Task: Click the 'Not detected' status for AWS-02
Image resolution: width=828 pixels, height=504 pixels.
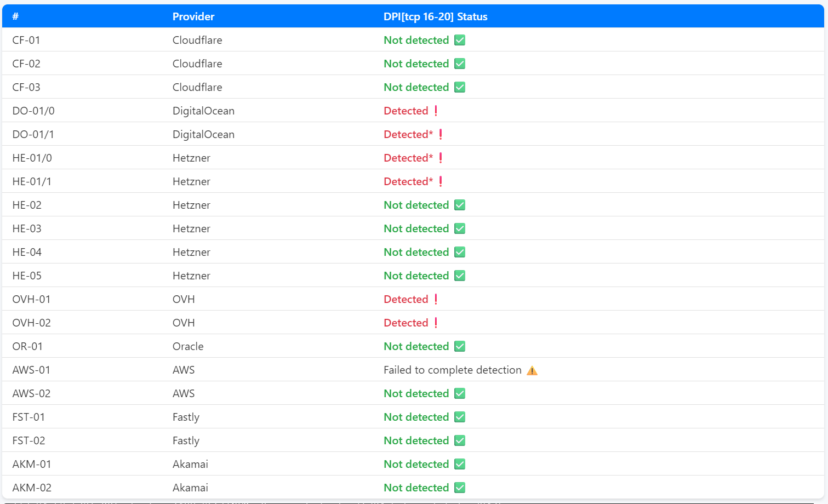Action: point(416,393)
